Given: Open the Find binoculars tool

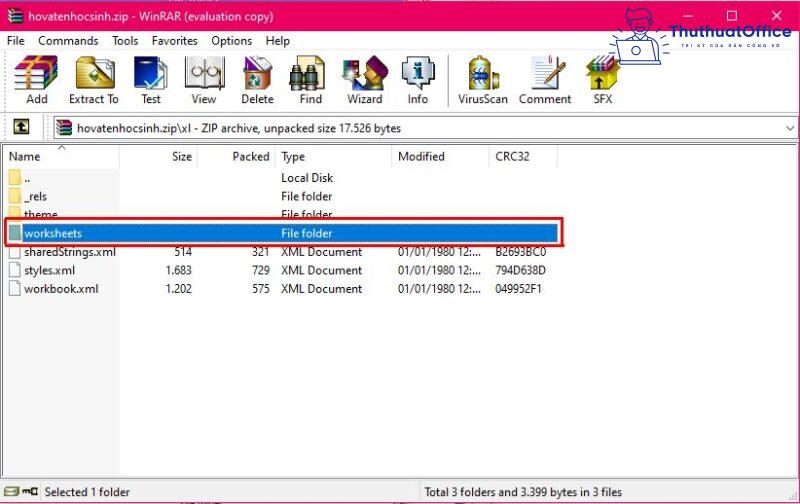Looking at the screenshot, I should [x=311, y=80].
